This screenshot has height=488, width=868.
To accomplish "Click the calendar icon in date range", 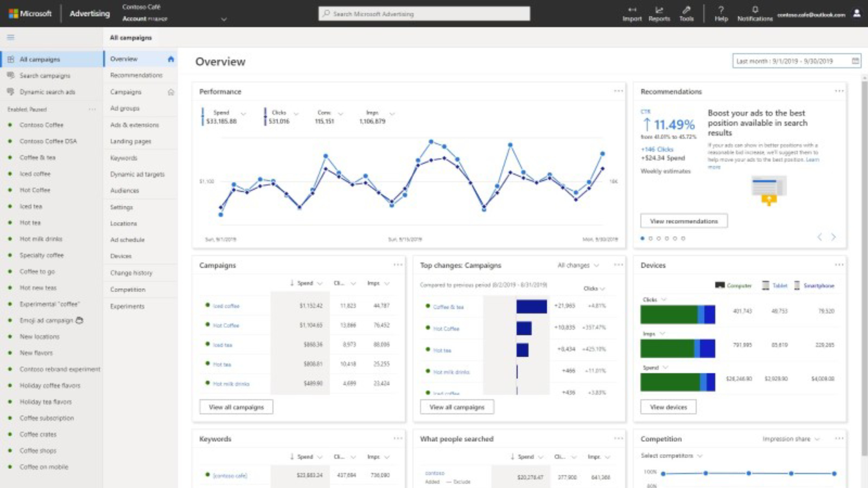I will point(855,61).
